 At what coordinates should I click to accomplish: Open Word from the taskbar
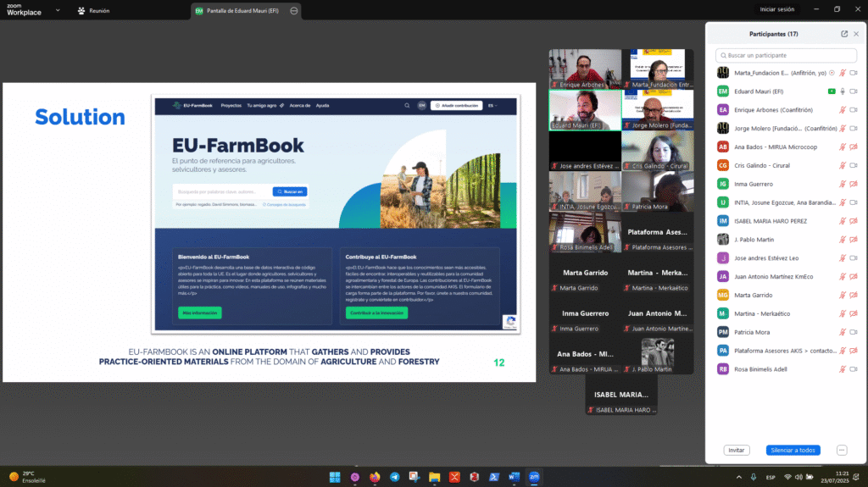point(515,477)
